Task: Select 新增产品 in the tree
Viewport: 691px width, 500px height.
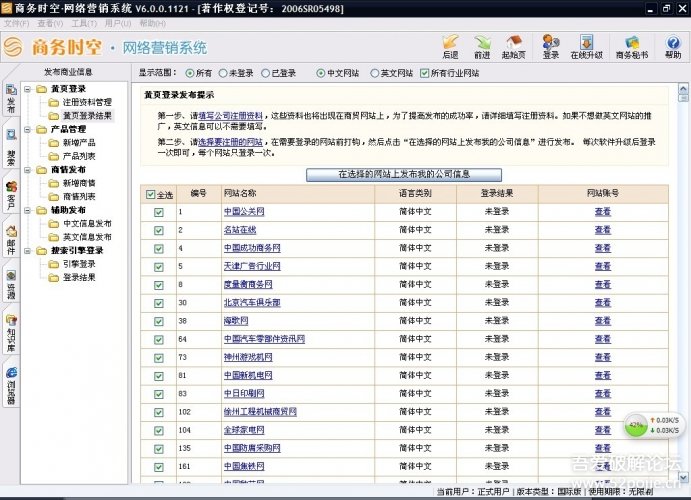Action: tap(79, 143)
